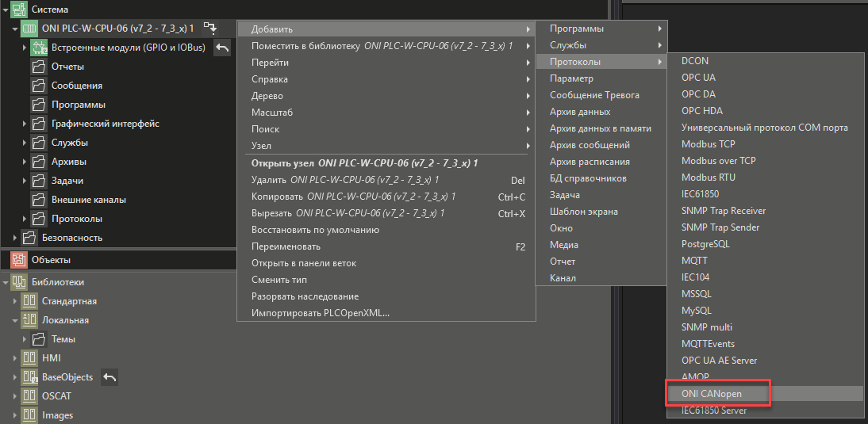Click the OSCAT library icon
This screenshot has width=868, height=424.
click(29, 396)
